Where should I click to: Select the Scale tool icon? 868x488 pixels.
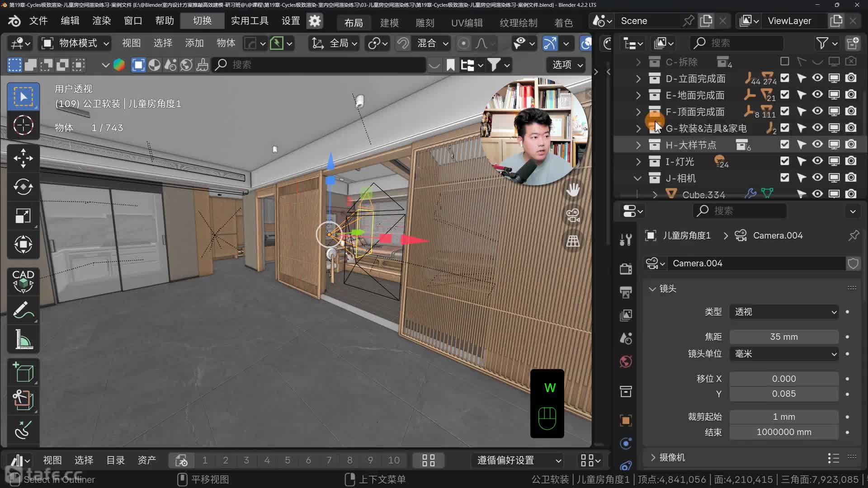(x=23, y=216)
